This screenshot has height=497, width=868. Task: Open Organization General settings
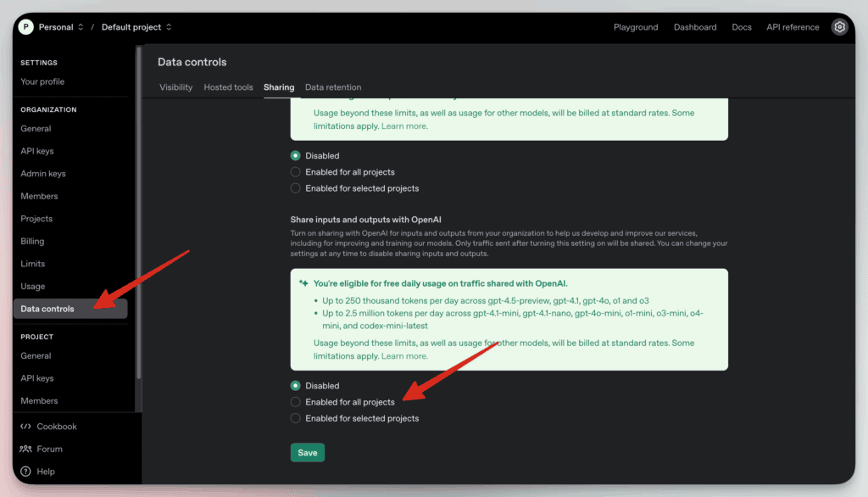click(x=36, y=129)
